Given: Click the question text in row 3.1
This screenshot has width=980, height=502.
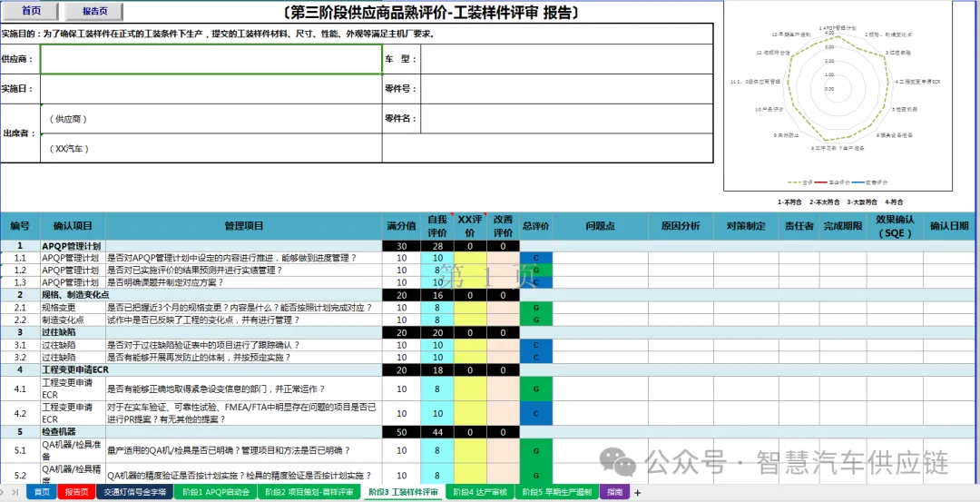Looking at the screenshot, I should (x=204, y=345).
